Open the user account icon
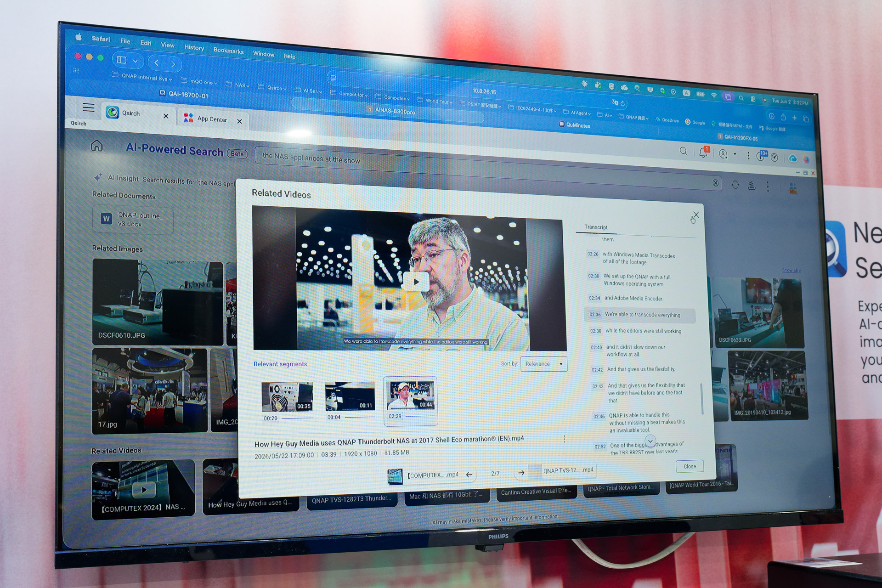This screenshot has width=882, height=588. point(723,154)
